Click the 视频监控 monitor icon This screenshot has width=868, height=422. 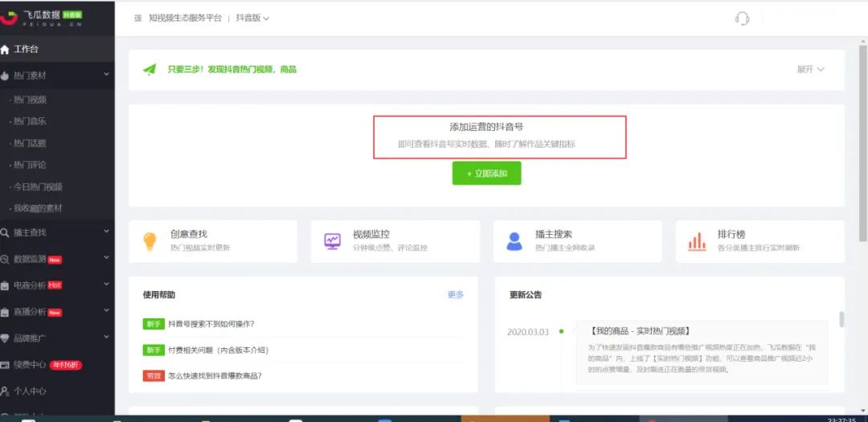(x=332, y=241)
